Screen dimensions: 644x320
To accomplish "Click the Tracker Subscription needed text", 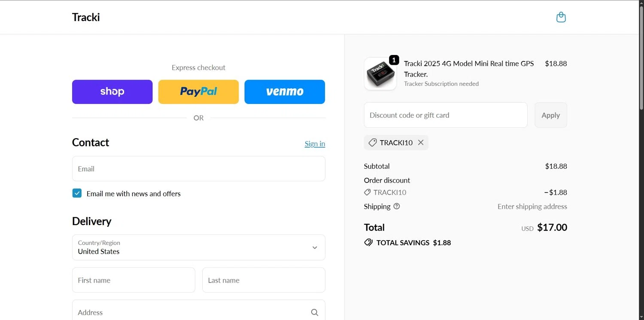I will 441,84.
